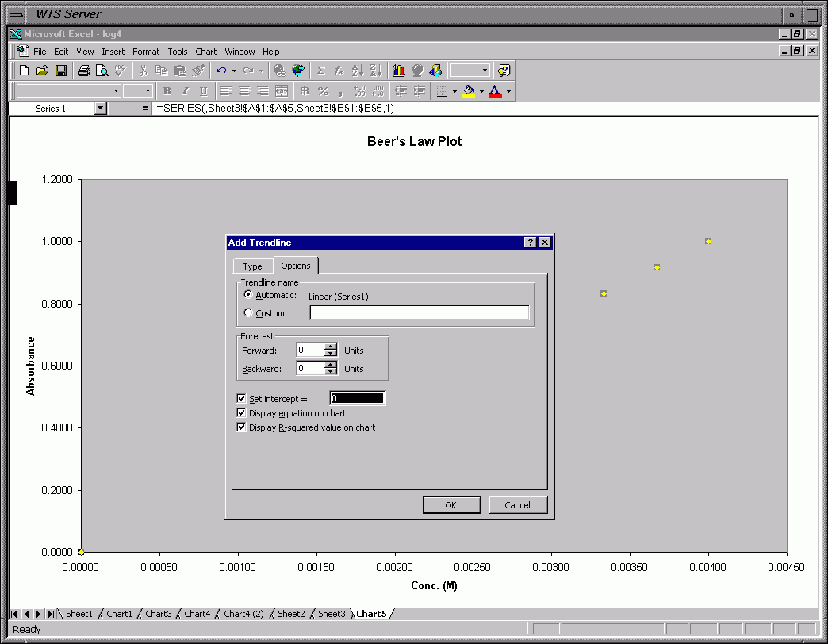Click the Office Assistant help icon

(504, 71)
